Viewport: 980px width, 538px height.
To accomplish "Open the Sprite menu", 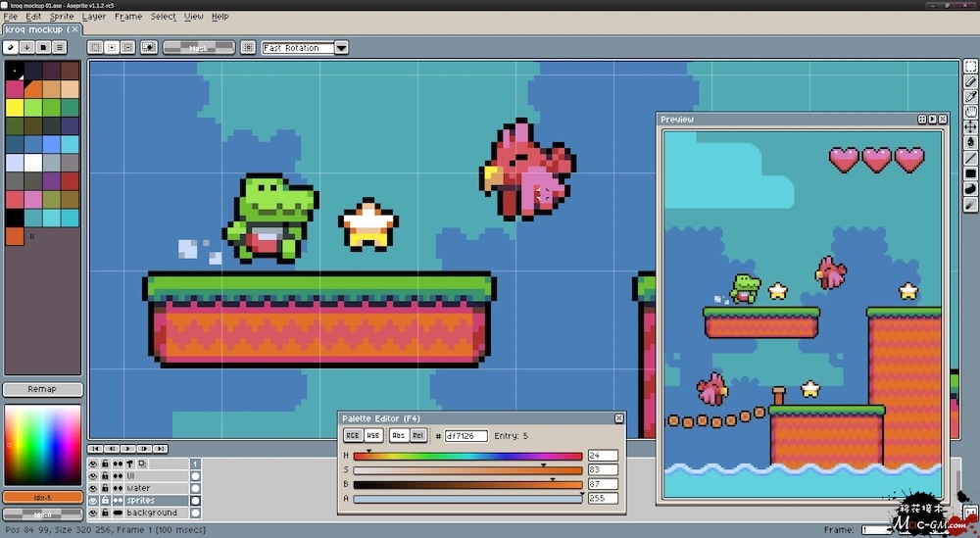I will [61, 17].
